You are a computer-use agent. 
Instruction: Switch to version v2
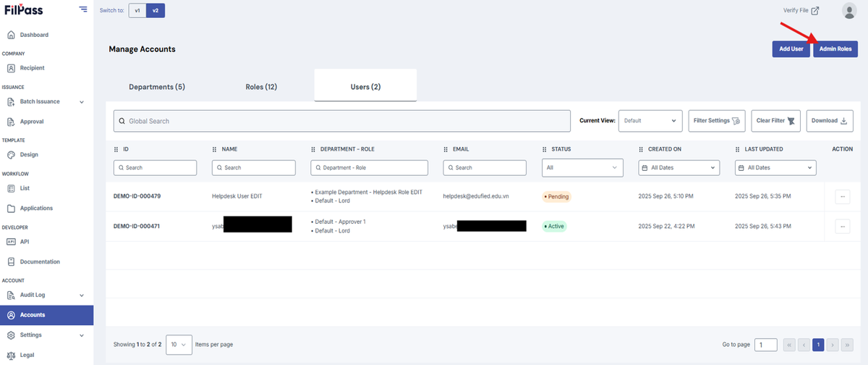pos(155,10)
